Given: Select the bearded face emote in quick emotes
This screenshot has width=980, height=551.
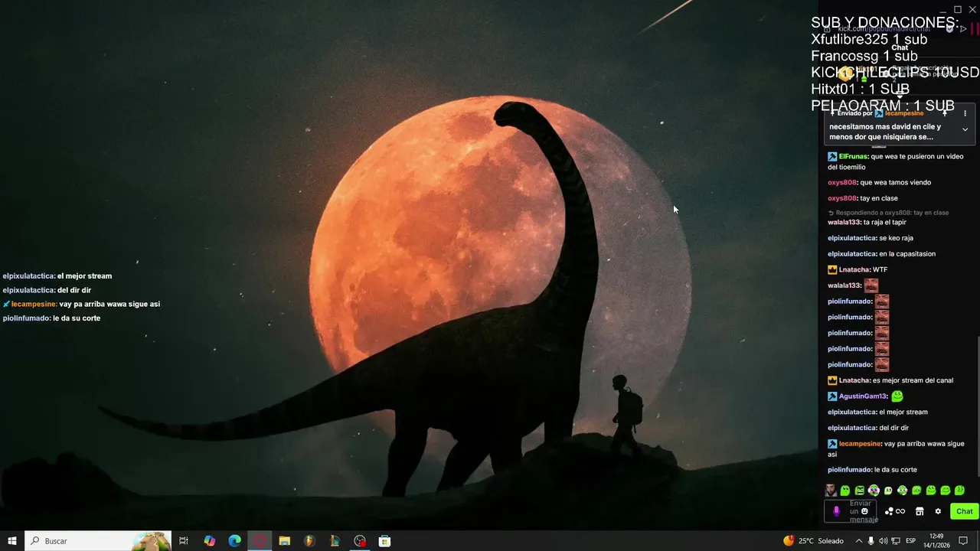Looking at the screenshot, I should click(x=831, y=491).
